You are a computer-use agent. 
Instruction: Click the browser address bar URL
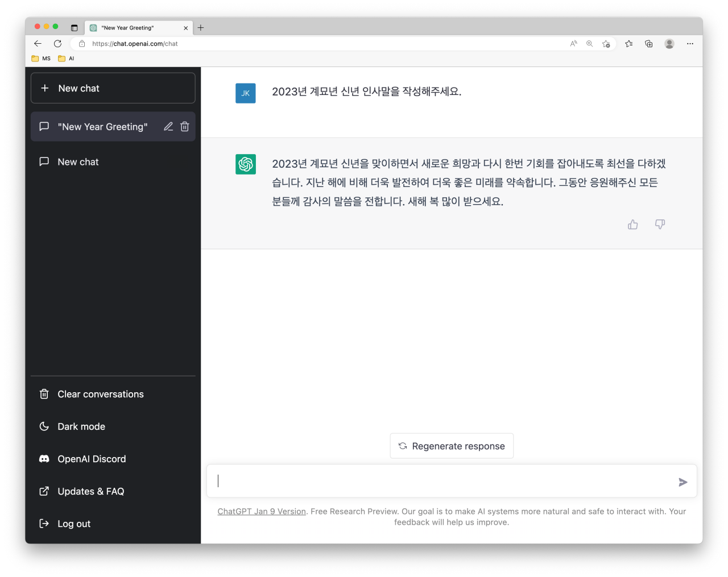coord(135,44)
